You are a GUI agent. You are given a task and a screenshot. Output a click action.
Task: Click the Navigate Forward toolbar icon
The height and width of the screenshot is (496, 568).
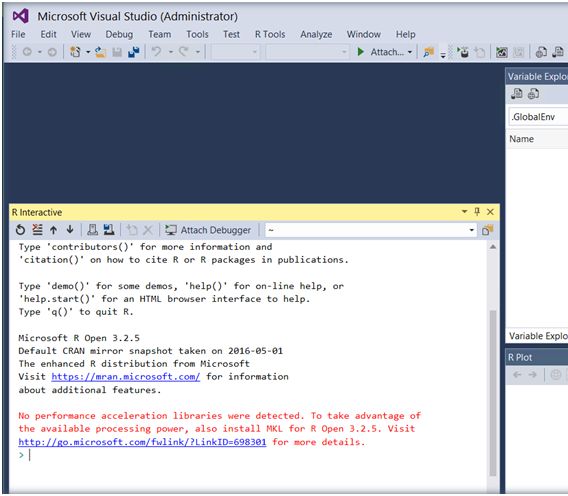coord(52,52)
